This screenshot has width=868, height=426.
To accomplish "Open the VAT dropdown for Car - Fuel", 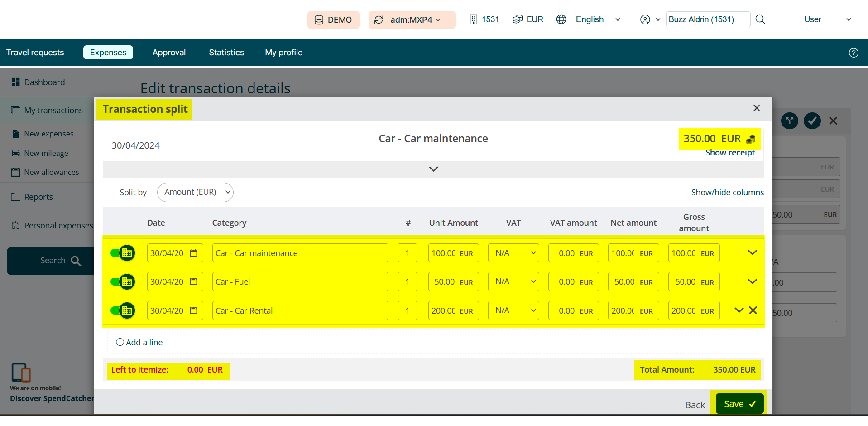I will click(513, 281).
